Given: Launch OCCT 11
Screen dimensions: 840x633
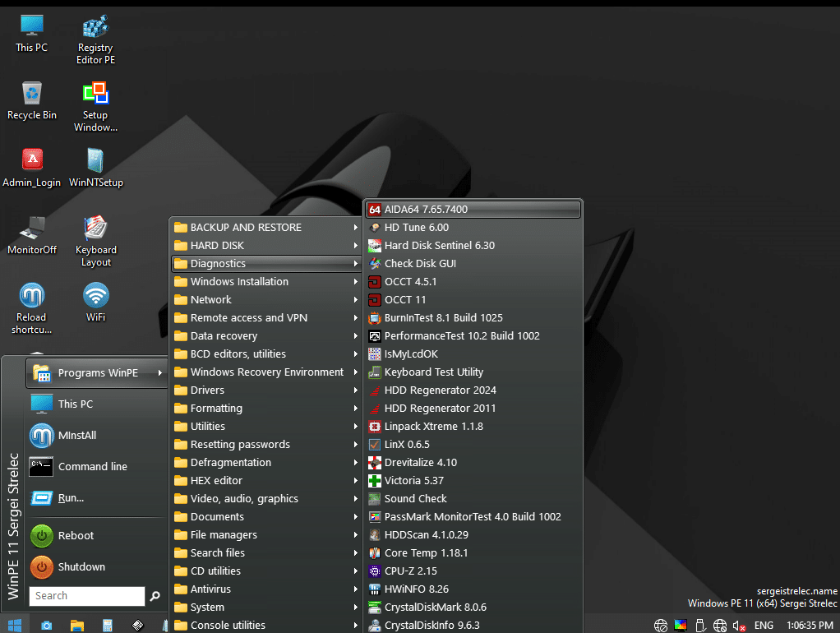Looking at the screenshot, I should coord(473,299).
